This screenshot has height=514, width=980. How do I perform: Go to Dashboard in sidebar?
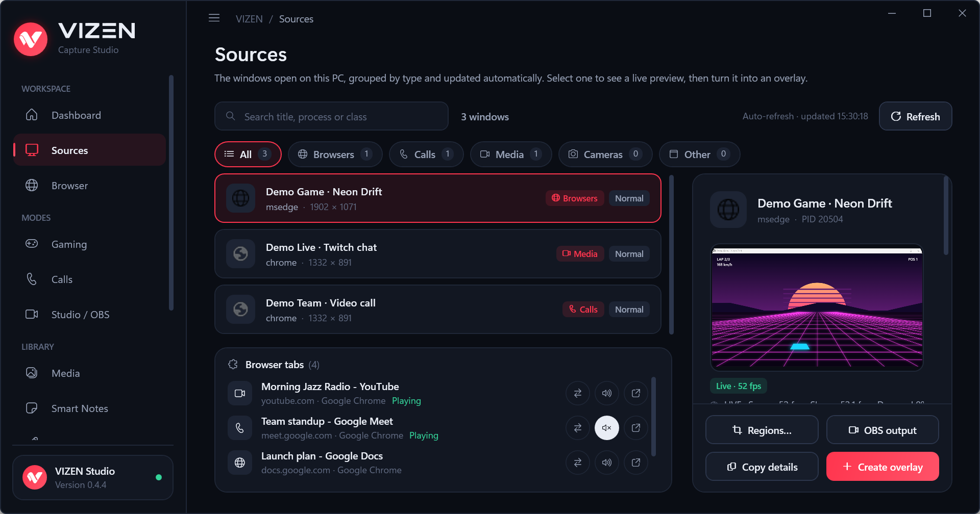point(90,115)
